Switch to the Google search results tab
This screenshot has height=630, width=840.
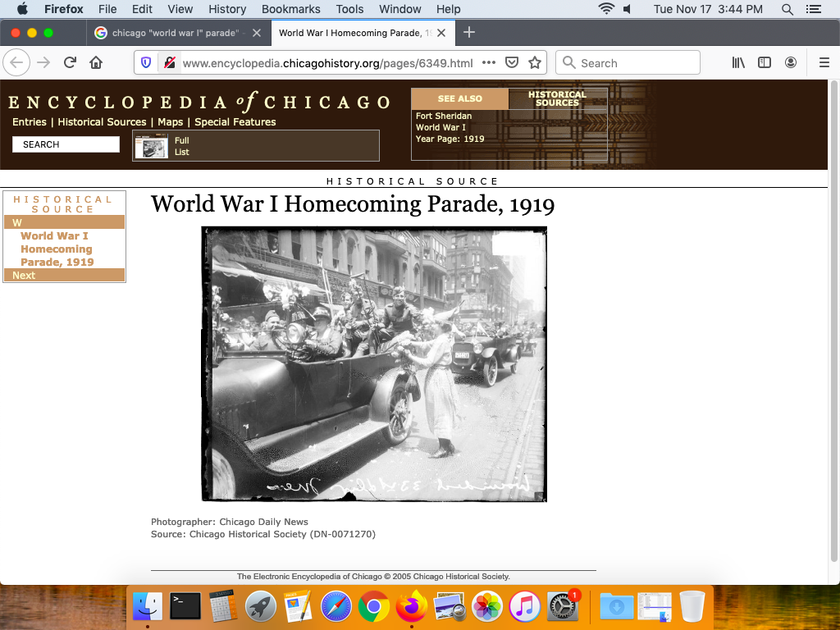[x=175, y=33]
